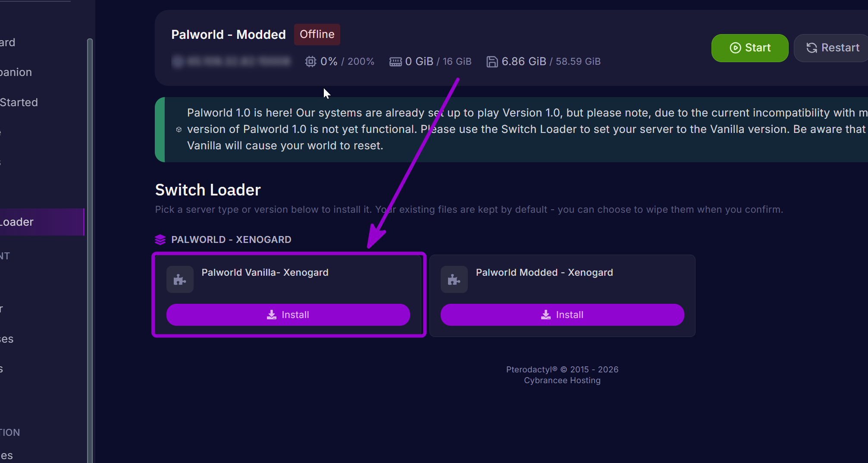
Task: Click the Palworld Vanilla puzzle piece icon
Action: tap(180, 280)
